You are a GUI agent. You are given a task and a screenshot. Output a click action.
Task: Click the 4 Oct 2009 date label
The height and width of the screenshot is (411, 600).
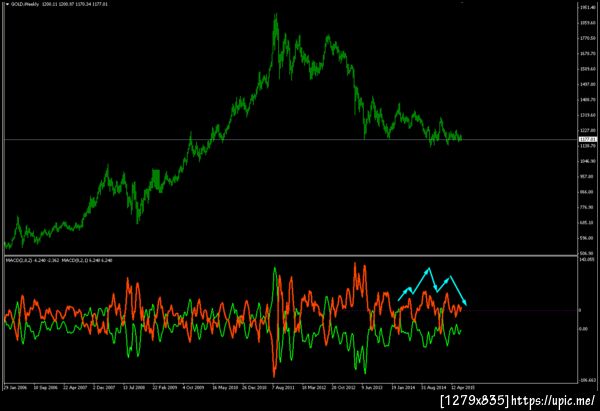(x=194, y=388)
